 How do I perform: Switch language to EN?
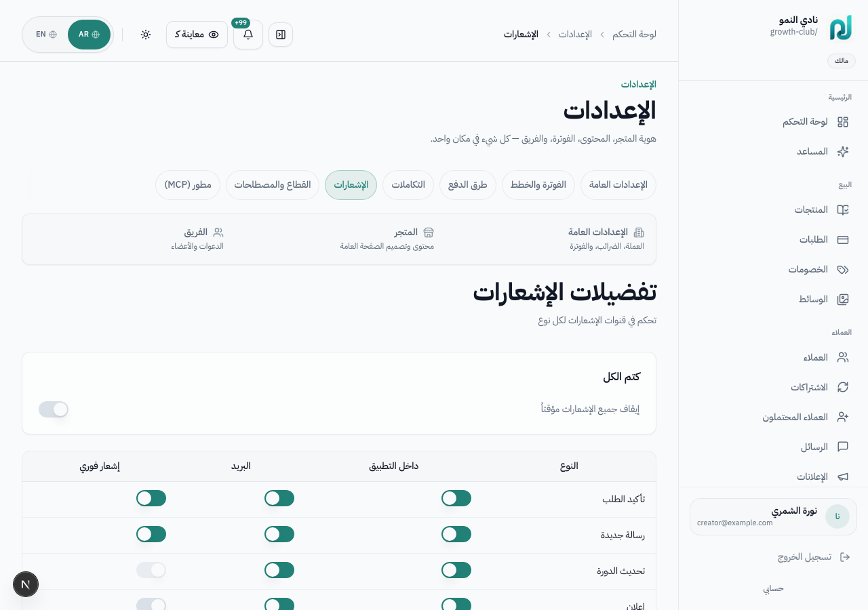[x=46, y=35]
